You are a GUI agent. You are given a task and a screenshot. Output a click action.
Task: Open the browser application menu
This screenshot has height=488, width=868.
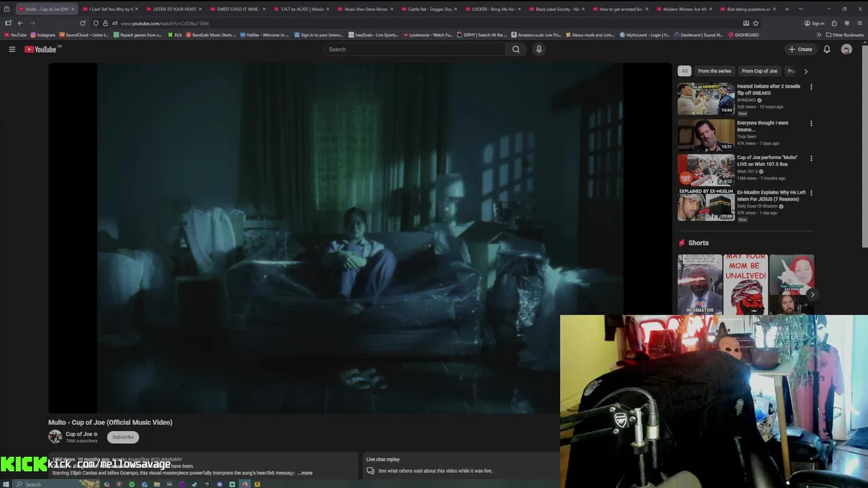860,23
